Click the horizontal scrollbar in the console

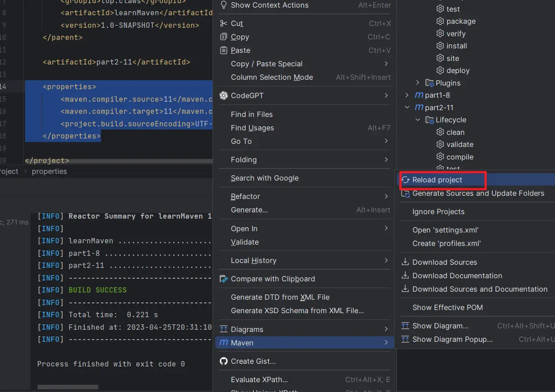point(68,387)
